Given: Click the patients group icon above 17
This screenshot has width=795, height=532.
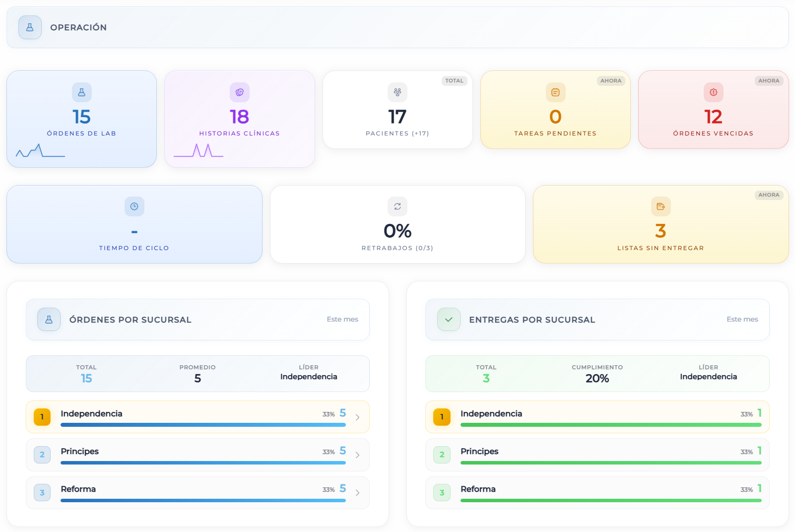Looking at the screenshot, I should pos(397,92).
